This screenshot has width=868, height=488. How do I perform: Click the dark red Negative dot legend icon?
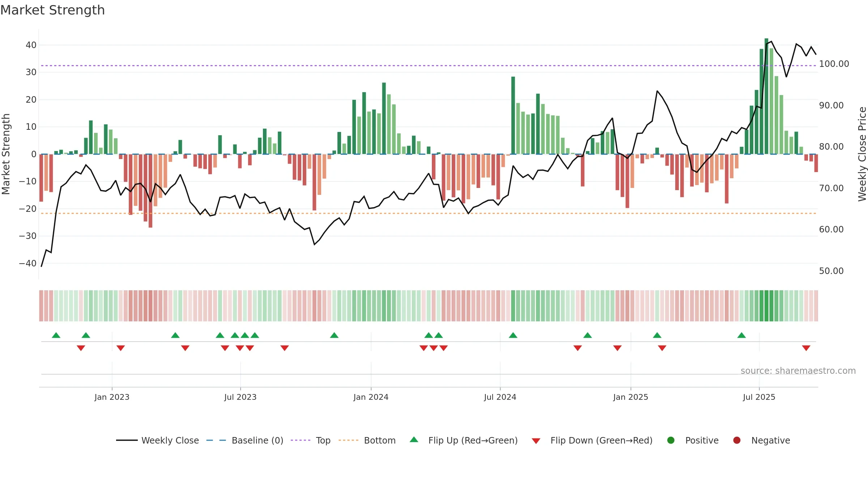click(x=737, y=440)
